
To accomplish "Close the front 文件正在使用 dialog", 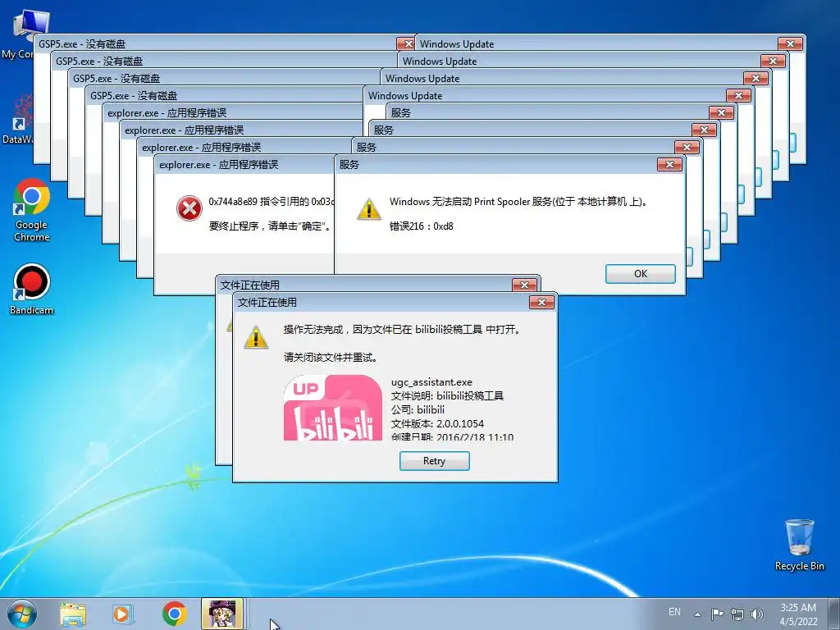I will click(x=541, y=302).
